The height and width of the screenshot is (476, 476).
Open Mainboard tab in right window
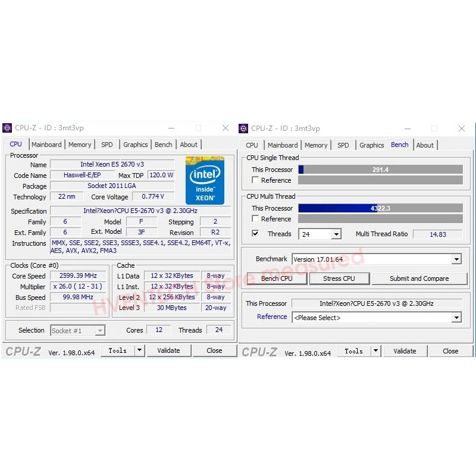tap(283, 145)
